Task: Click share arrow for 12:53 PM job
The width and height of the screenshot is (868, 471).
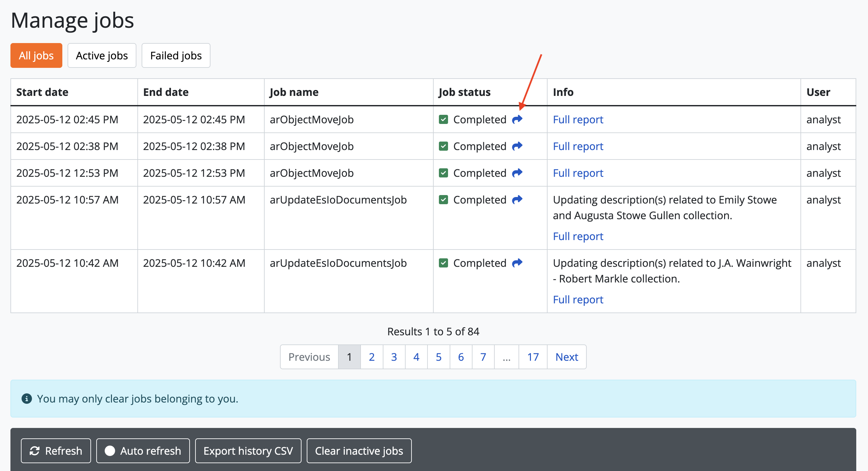Action: click(517, 173)
